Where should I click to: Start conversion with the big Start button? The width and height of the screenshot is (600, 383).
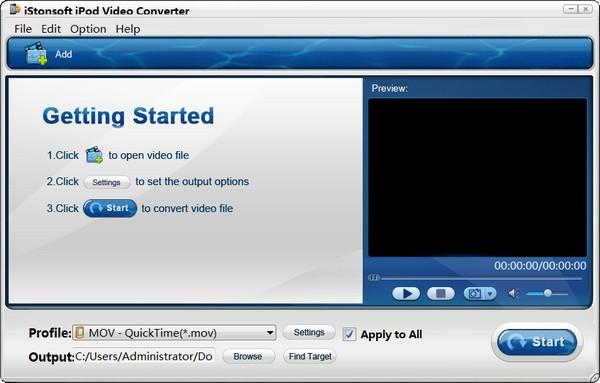pyautogui.click(x=537, y=342)
